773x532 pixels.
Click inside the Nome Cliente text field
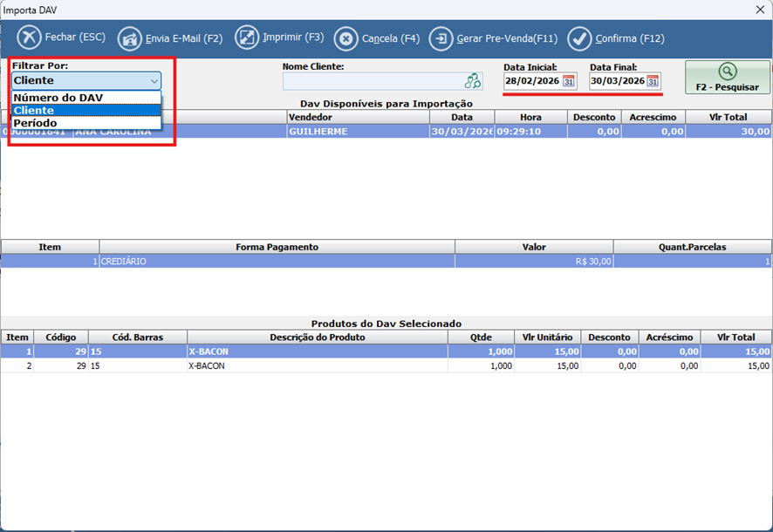click(x=371, y=81)
